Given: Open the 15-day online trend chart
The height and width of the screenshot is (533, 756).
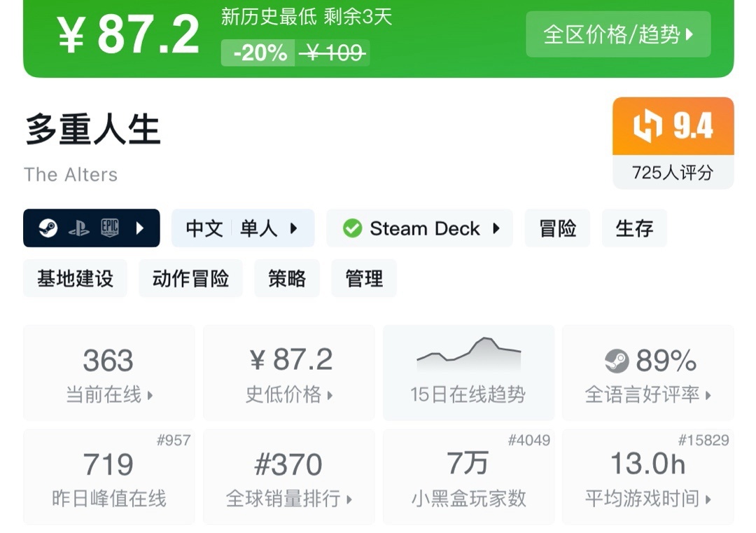Looking at the screenshot, I should (x=468, y=372).
